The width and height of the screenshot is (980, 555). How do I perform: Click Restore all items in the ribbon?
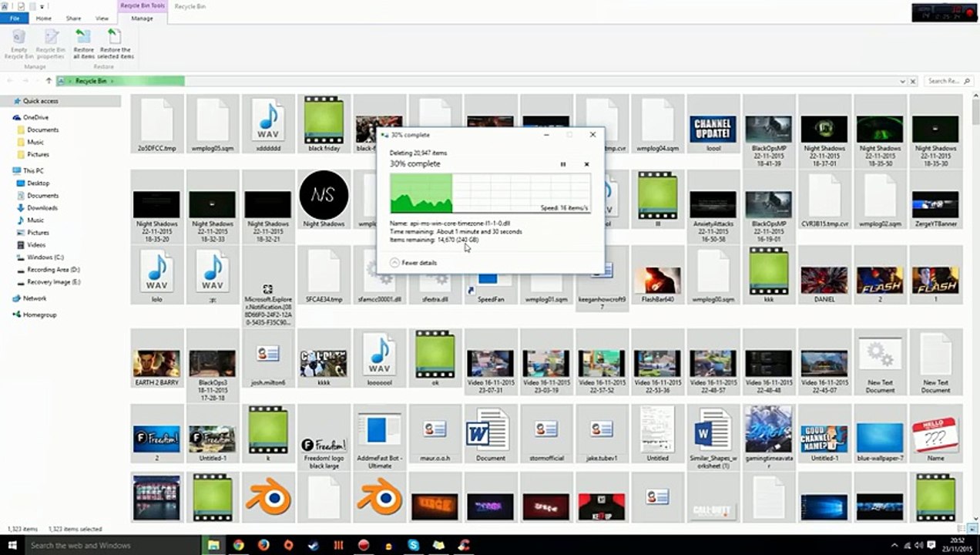(x=84, y=44)
